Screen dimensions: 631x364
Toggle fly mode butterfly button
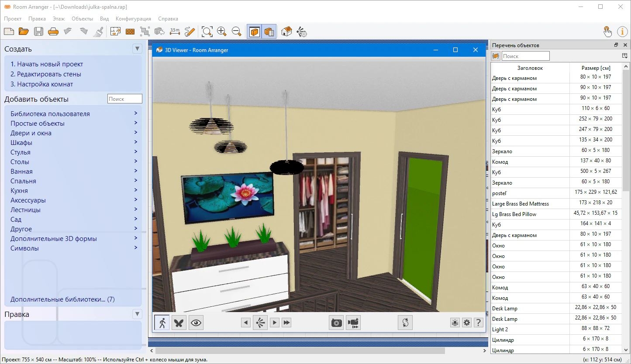click(179, 323)
